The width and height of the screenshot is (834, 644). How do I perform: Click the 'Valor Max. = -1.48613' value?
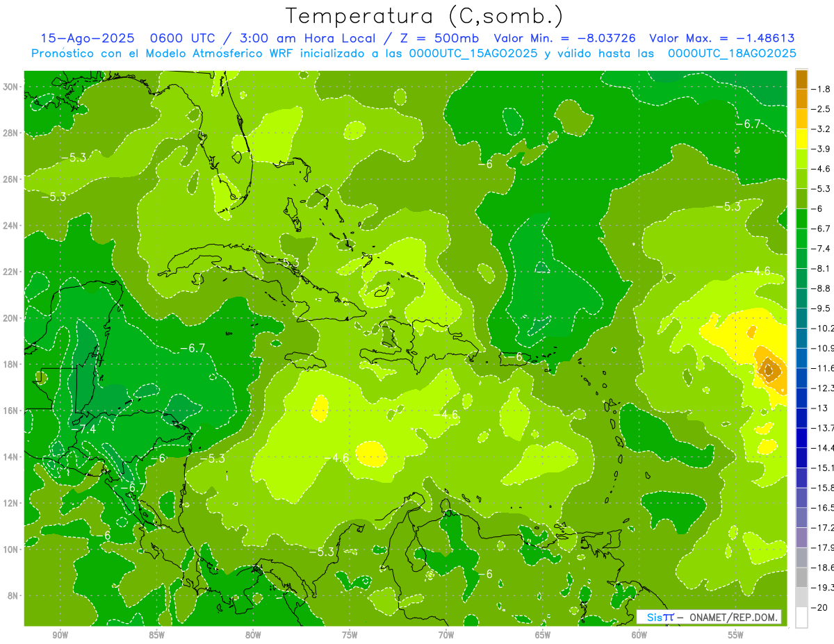click(x=722, y=38)
